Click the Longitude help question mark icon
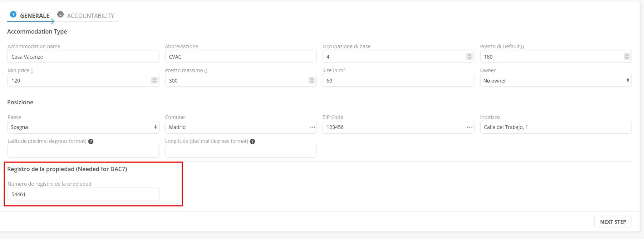Screen dimensions: 644x239 pyautogui.click(x=252, y=141)
